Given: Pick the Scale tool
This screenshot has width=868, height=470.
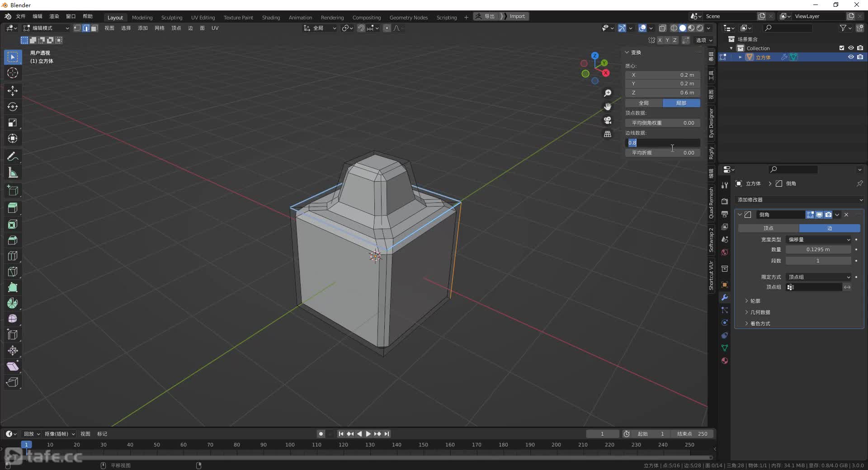Looking at the screenshot, I should pyautogui.click(x=13, y=122).
